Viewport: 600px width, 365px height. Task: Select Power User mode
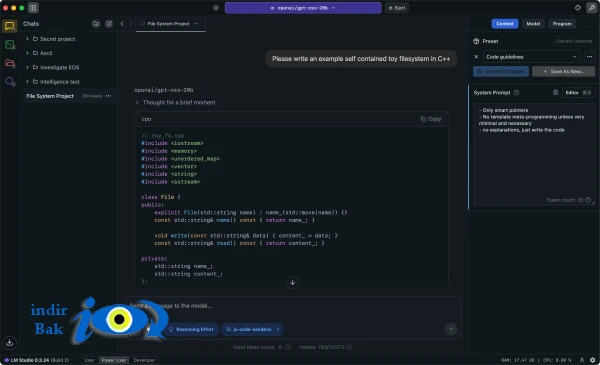pos(114,360)
